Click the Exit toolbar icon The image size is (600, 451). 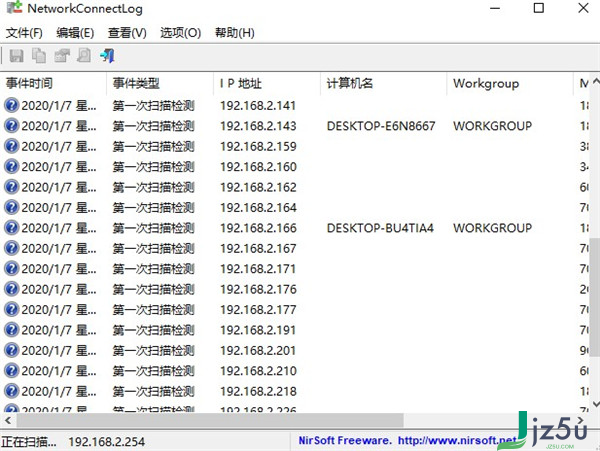pos(107,56)
